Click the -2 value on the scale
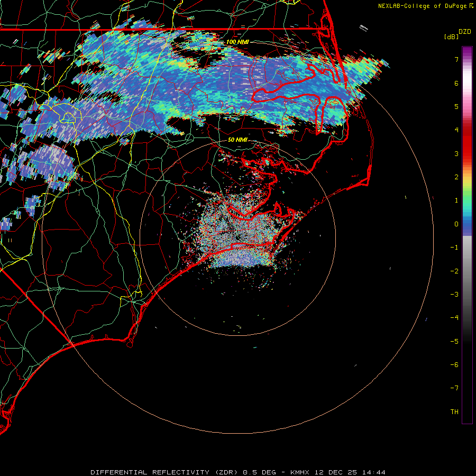This screenshot has width=476, height=476. pyautogui.click(x=454, y=271)
